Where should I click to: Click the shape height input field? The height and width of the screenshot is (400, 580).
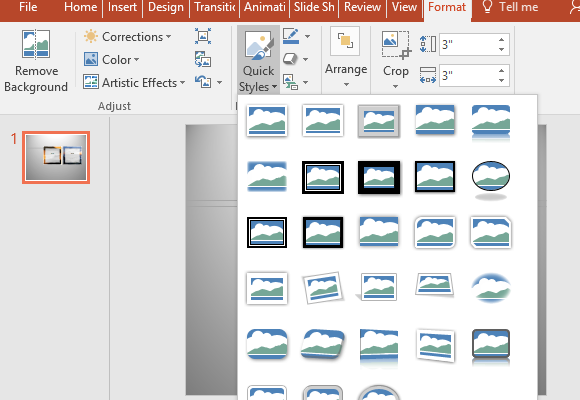[468, 44]
